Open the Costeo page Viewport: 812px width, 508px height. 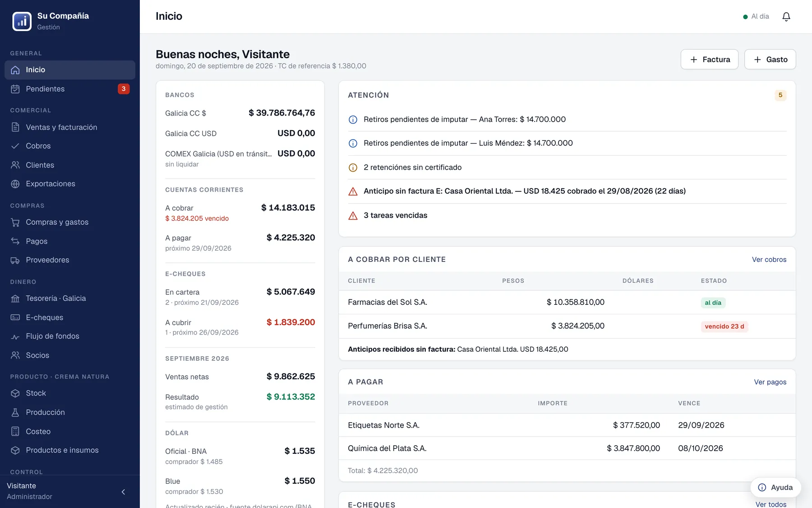pos(70,432)
